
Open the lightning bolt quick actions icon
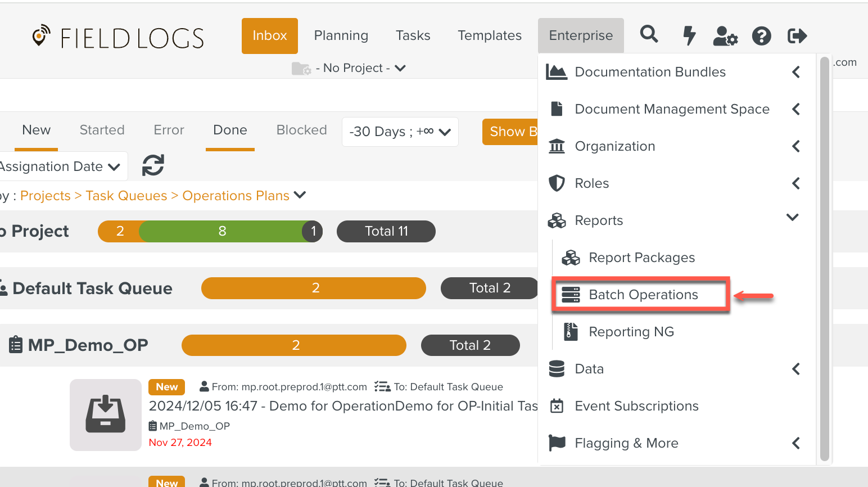(689, 35)
